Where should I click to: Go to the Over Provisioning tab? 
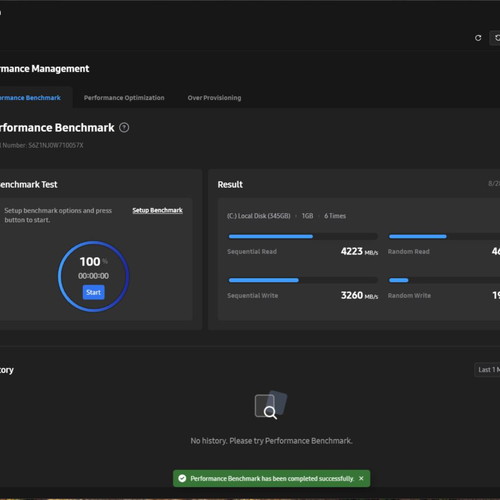(x=214, y=98)
